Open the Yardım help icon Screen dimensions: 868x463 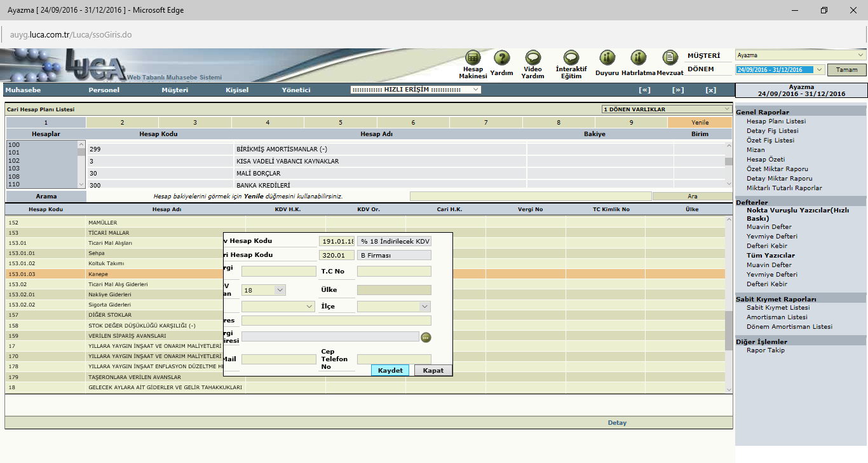tap(502, 58)
